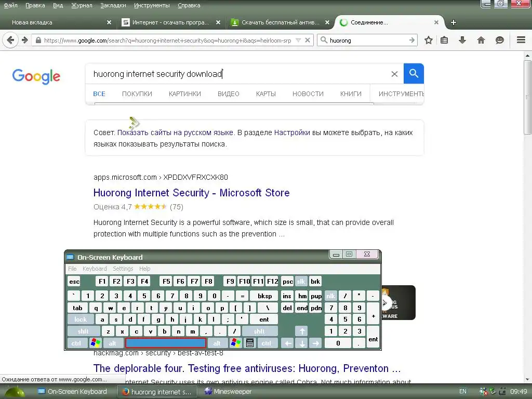The height and width of the screenshot is (399, 532).
Task: Submit browser search box with arrow
Action: coord(412,40)
